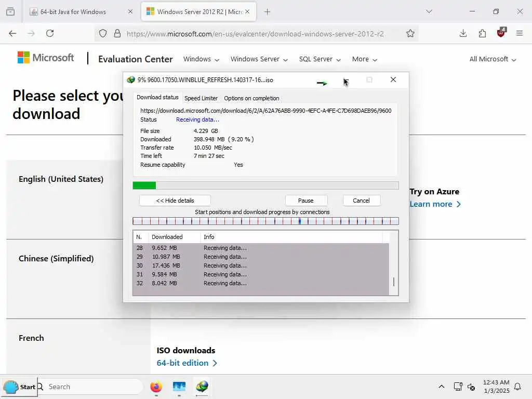The height and width of the screenshot is (399, 532).
Task: Select connection row 32 with 8.042 MB
Action: (261, 283)
